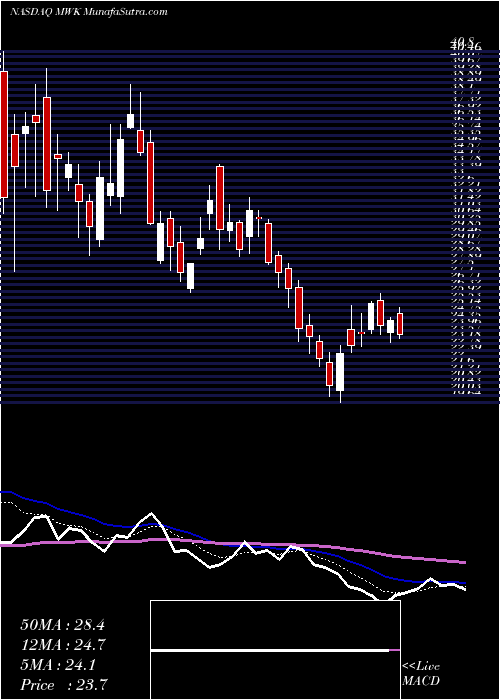Image resolution: width=500 pixels, height=700 pixels.
Task: Select the 50MA : 28.4 label
Action: click(x=62, y=625)
